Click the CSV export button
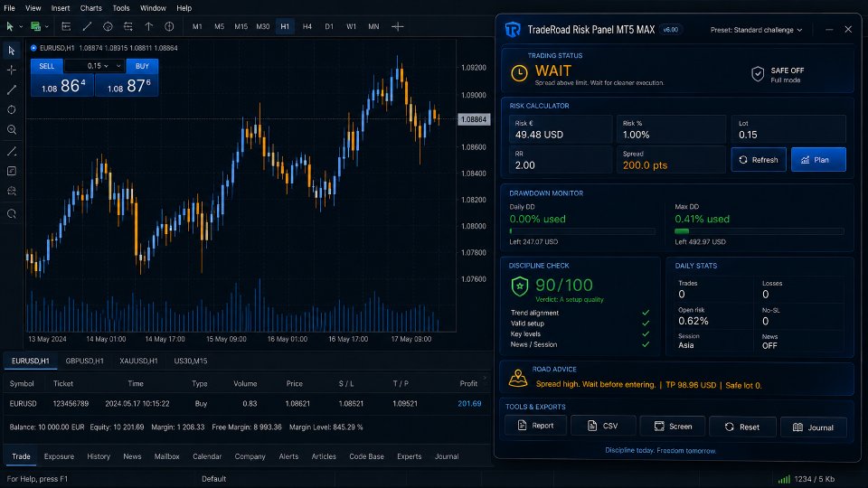868x488 pixels. pos(602,426)
